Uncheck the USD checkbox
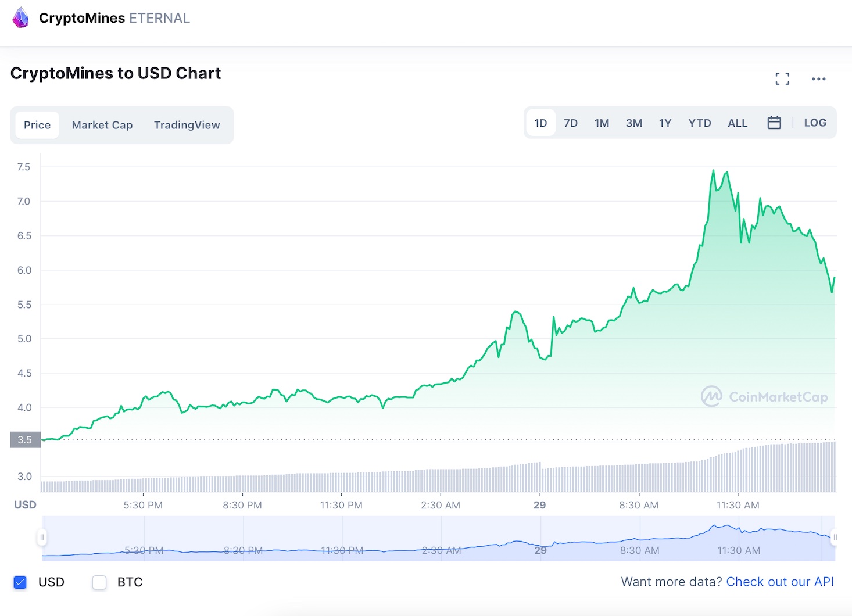Image resolution: width=852 pixels, height=616 pixels. click(20, 582)
